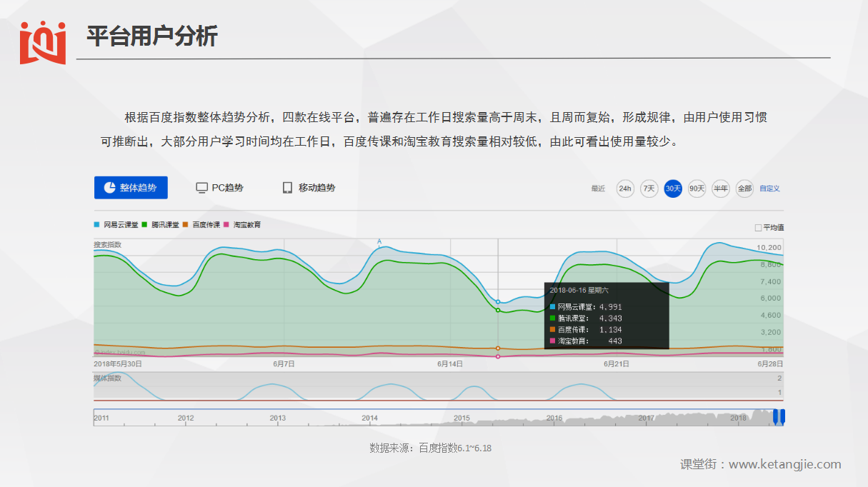
Task: Click the 全部 time range button
Action: [744, 189]
